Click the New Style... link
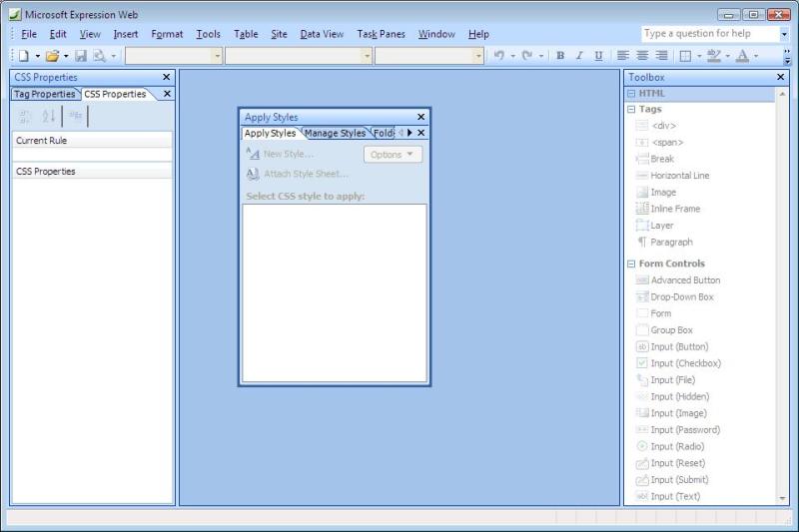Screen dimensions: 799x532 point(289,154)
